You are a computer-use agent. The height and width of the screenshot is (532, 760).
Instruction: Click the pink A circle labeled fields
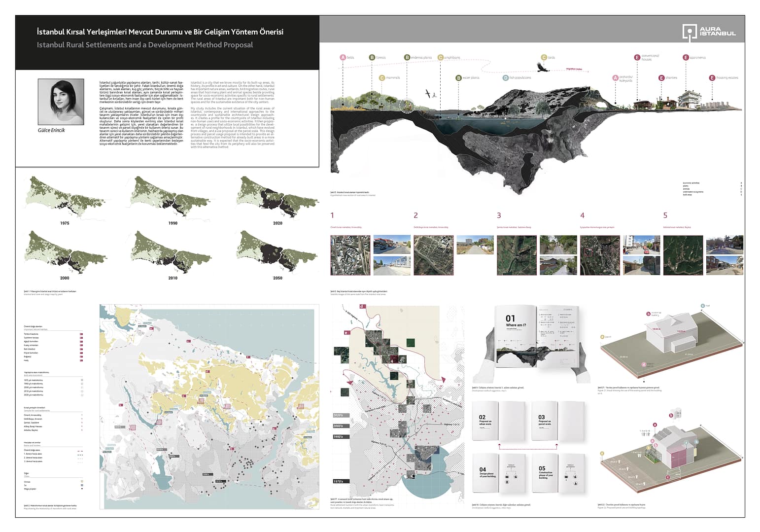click(343, 58)
